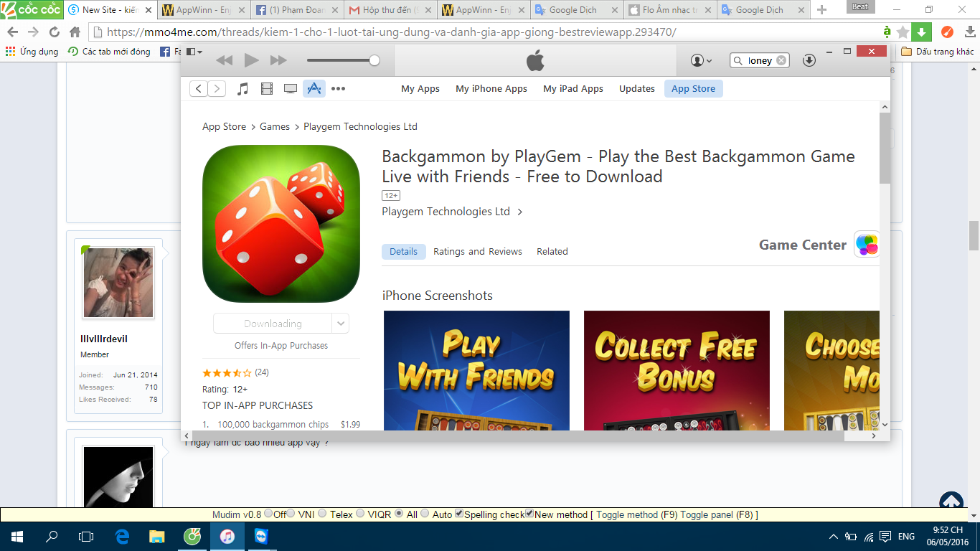
Task: Toggle the Spelling check checkbox
Action: (459, 514)
